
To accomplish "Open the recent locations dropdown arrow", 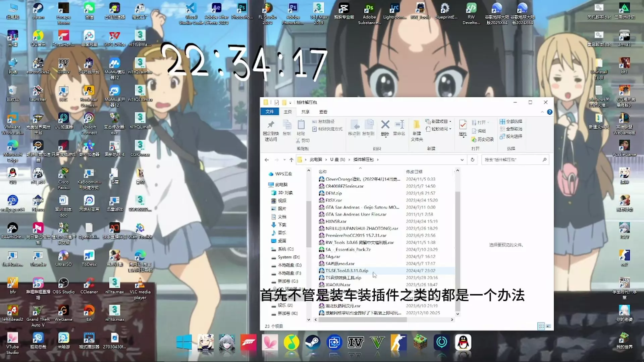I will (x=284, y=160).
